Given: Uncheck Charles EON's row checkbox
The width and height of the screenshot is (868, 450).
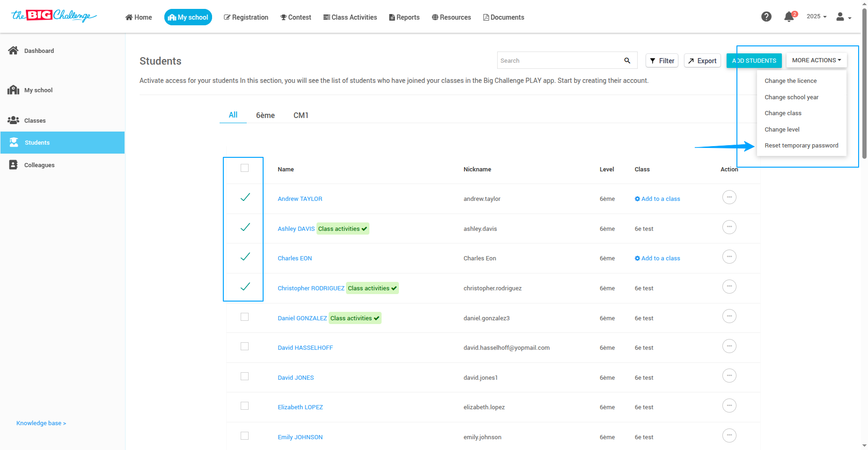Looking at the screenshot, I should coord(245,257).
